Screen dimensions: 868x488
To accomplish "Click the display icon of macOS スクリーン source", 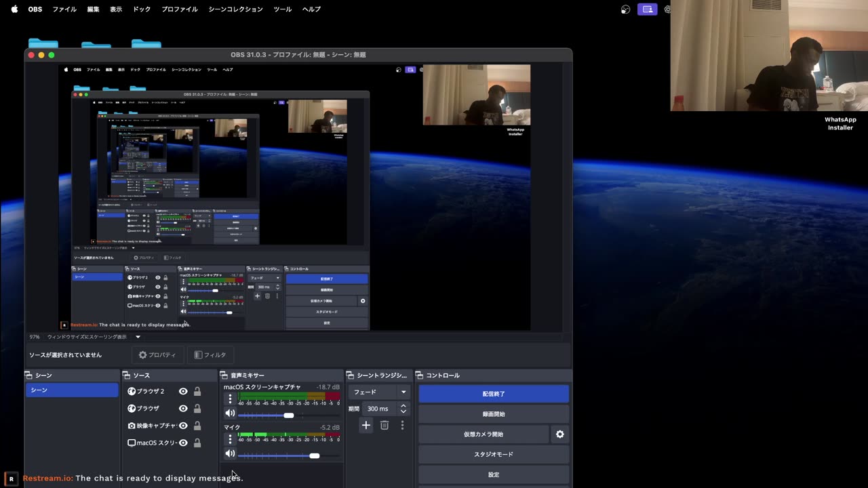I will click(x=132, y=443).
